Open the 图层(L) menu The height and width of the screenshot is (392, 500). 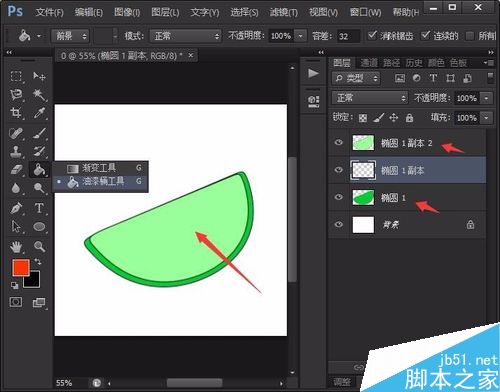(x=165, y=13)
